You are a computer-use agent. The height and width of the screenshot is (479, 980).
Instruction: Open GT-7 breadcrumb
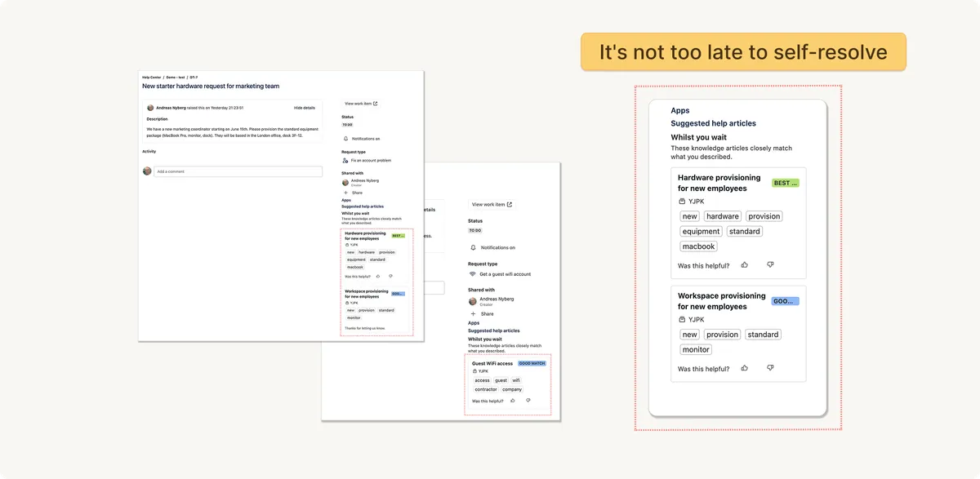pos(194,78)
